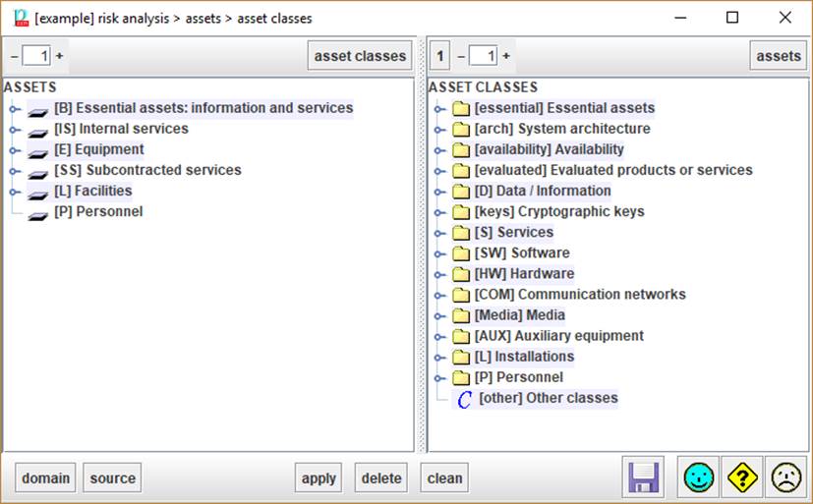Expand the Communication networks class node

[x=439, y=295]
